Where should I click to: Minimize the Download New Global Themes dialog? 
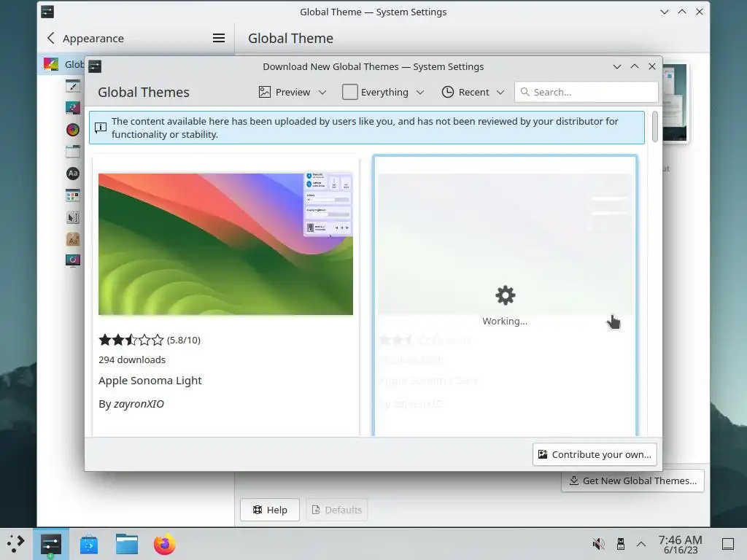pyautogui.click(x=617, y=66)
